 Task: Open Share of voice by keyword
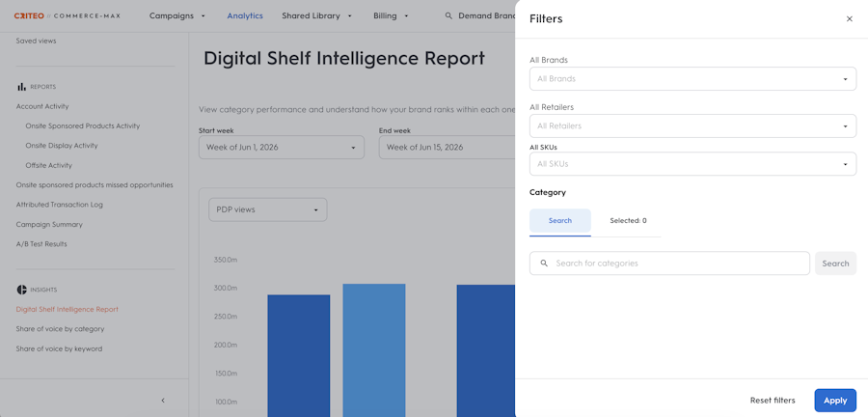click(x=59, y=348)
